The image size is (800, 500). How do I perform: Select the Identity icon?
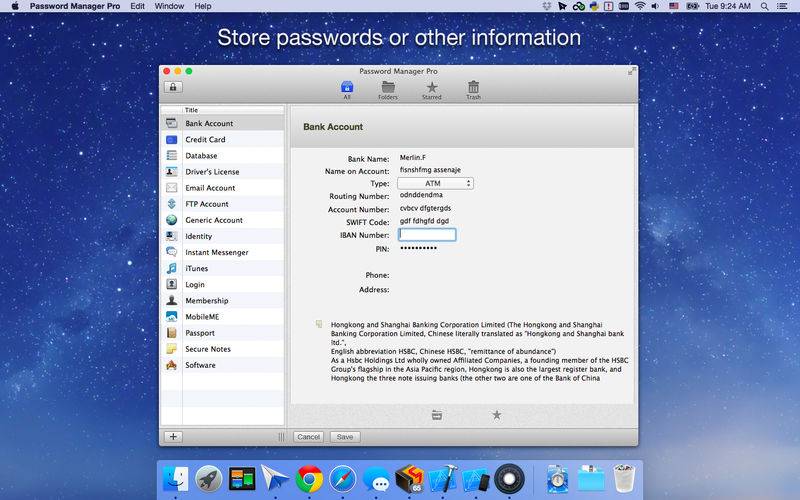pyautogui.click(x=171, y=236)
